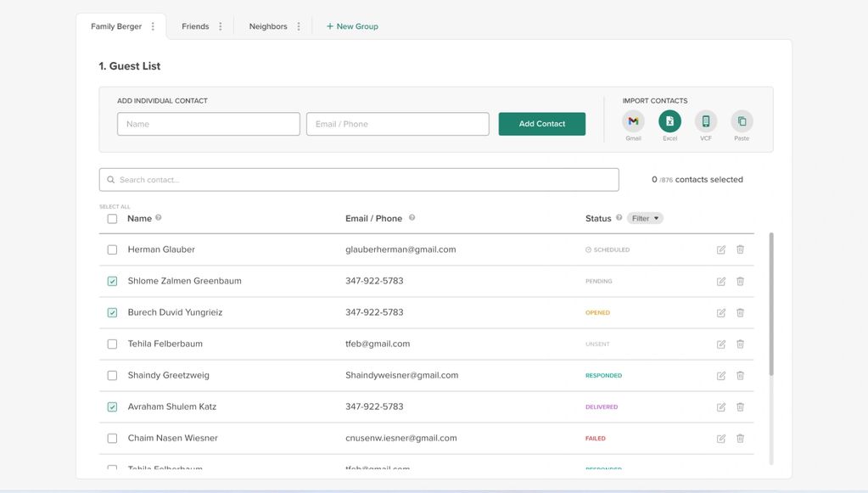
Task: Create a New Group
Action: [352, 26]
